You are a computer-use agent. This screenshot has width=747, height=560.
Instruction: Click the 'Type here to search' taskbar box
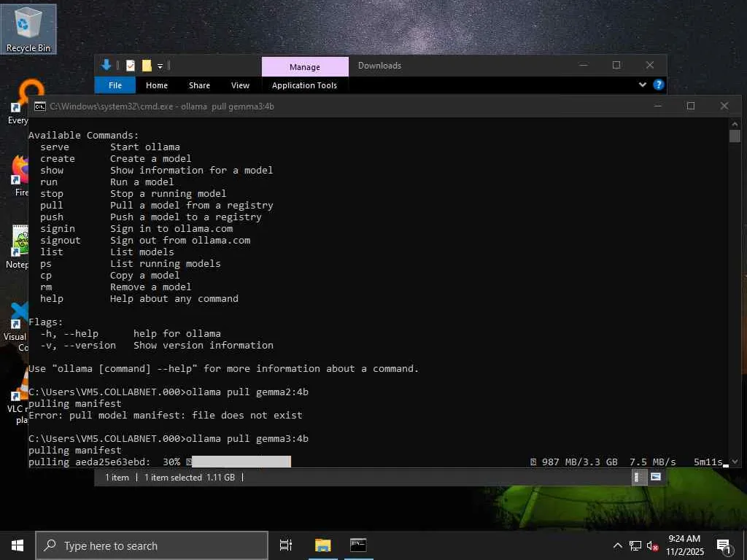point(152,545)
